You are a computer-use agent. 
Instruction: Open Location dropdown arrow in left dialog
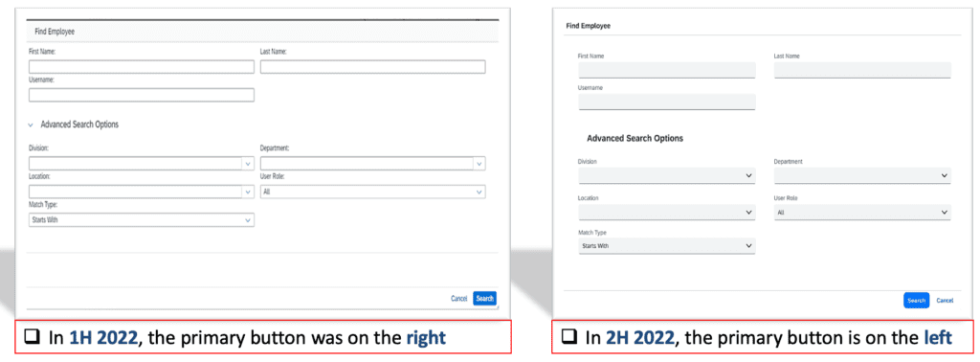click(248, 192)
